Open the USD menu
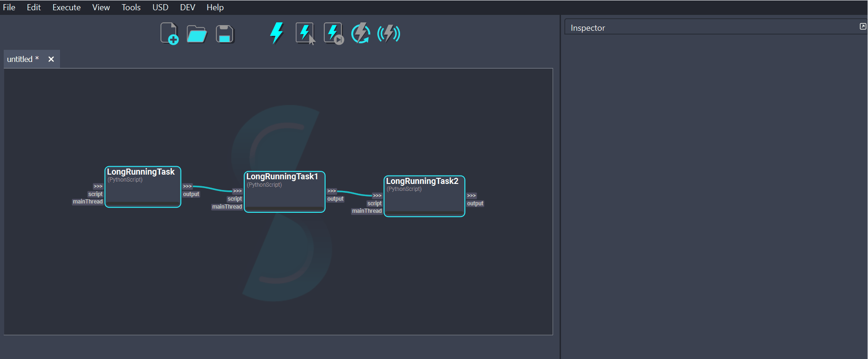This screenshot has width=868, height=359. 160,7
